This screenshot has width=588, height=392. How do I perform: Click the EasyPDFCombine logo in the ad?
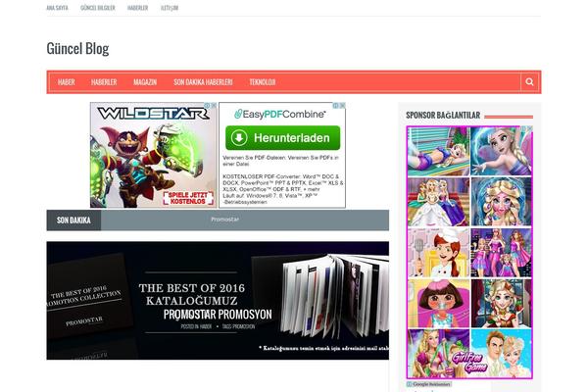(x=279, y=114)
